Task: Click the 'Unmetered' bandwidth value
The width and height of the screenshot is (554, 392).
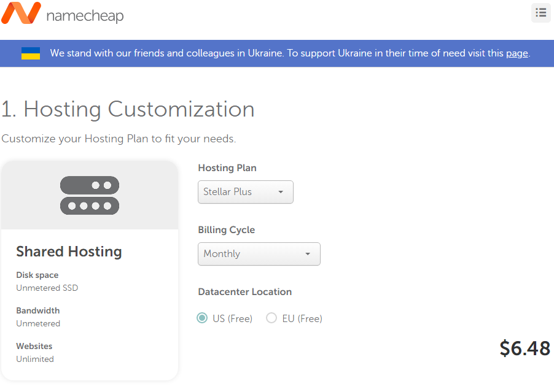Action: coord(38,323)
